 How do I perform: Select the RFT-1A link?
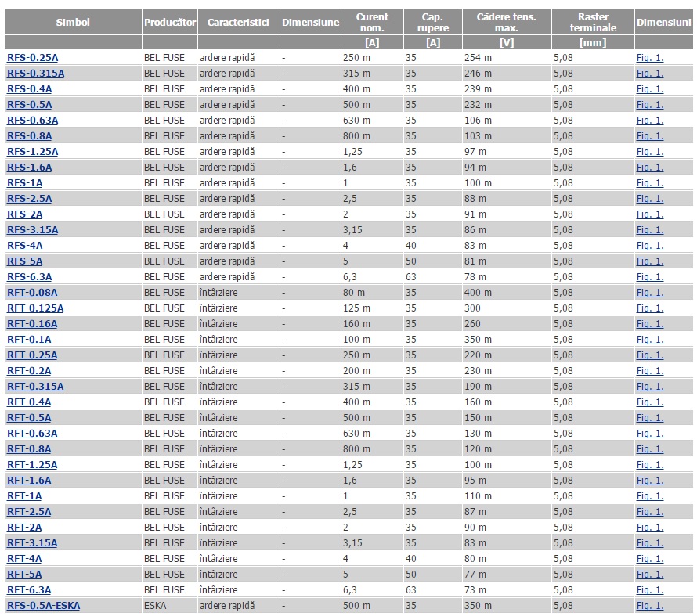24,496
